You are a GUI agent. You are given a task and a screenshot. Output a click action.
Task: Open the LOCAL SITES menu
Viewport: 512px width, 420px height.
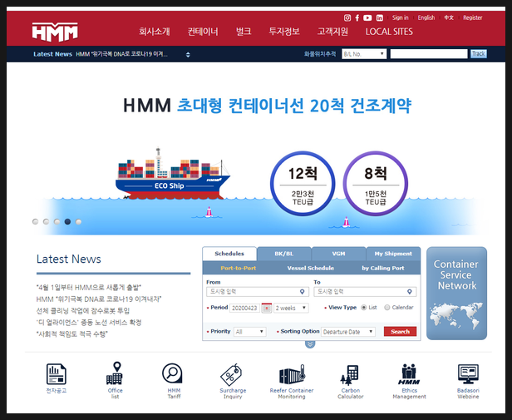coord(389,32)
